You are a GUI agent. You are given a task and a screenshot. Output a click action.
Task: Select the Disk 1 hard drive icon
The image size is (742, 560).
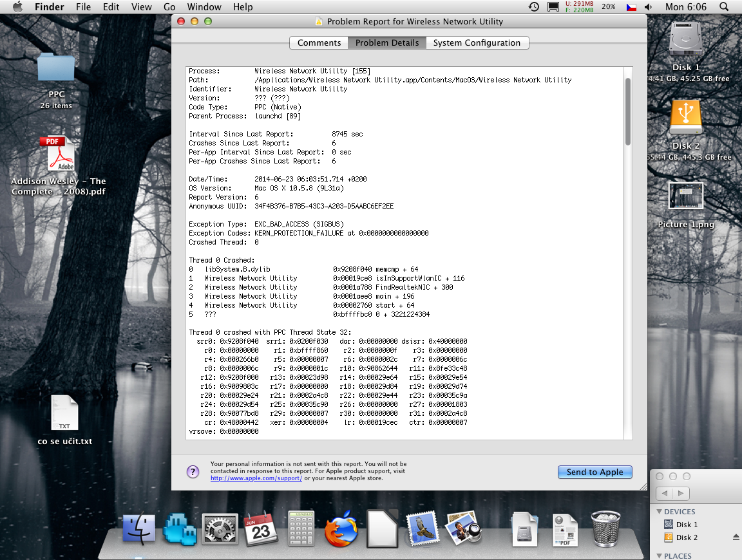tap(686, 40)
